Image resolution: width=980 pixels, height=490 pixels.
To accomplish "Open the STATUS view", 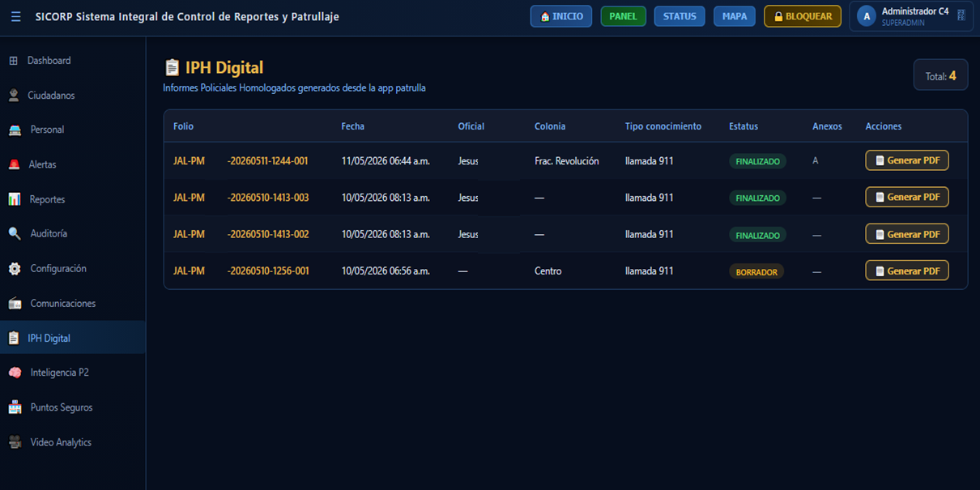I will pos(680,16).
